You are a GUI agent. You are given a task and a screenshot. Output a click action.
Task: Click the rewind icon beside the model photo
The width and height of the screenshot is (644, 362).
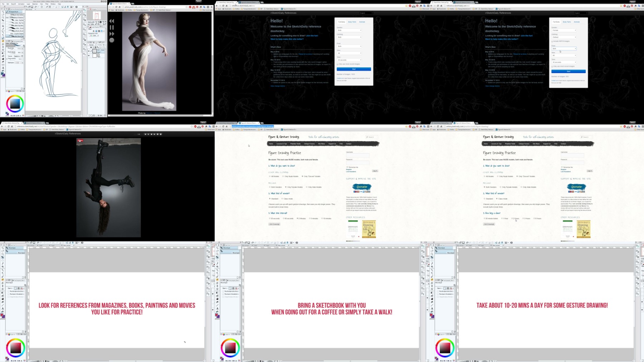(112, 21)
